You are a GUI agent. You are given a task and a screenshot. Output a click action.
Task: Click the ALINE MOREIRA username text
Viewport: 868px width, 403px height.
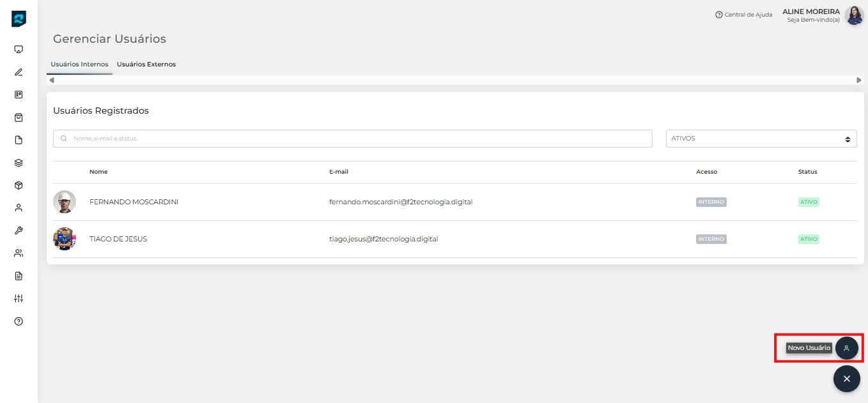click(x=811, y=11)
